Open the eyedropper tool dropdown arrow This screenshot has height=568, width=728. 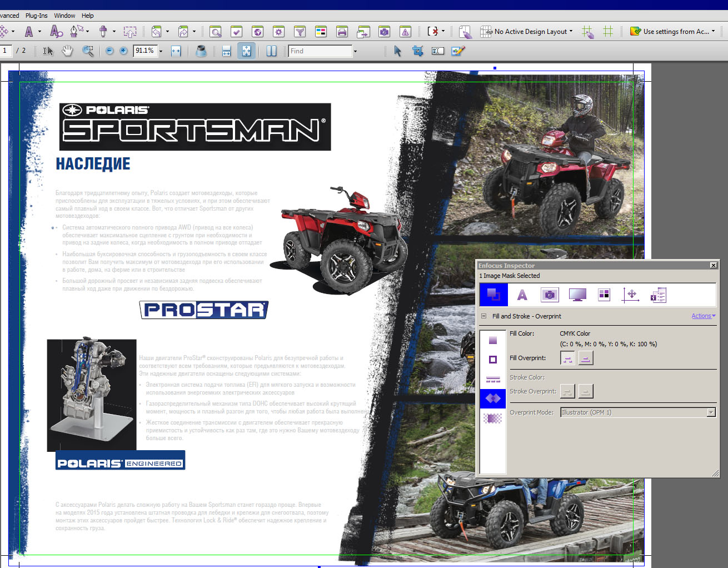click(x=114, y=32)
